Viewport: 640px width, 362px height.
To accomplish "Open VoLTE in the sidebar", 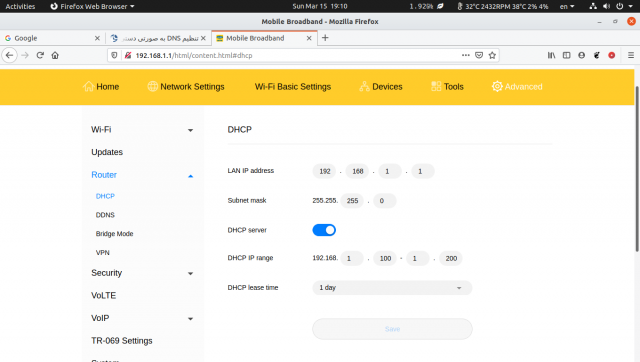I will 104,295.
